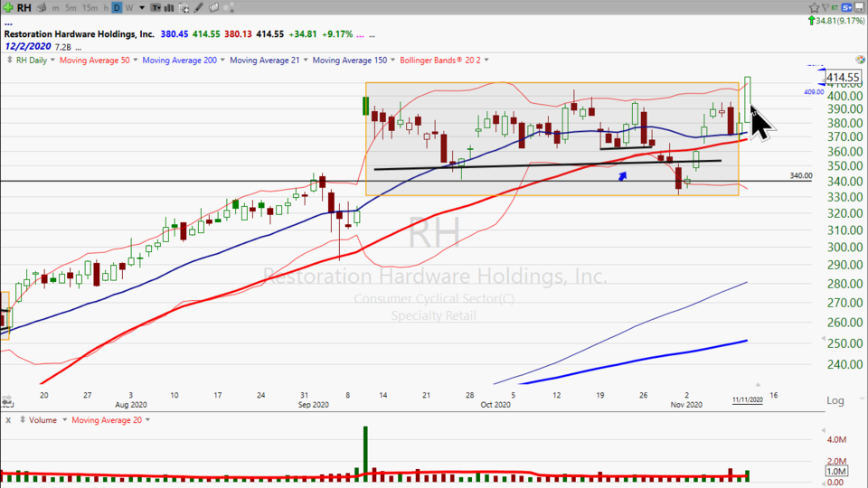Select the pencil drawing tools icon
The height and width of the screenshot is (488, 868).
[199, 8]
